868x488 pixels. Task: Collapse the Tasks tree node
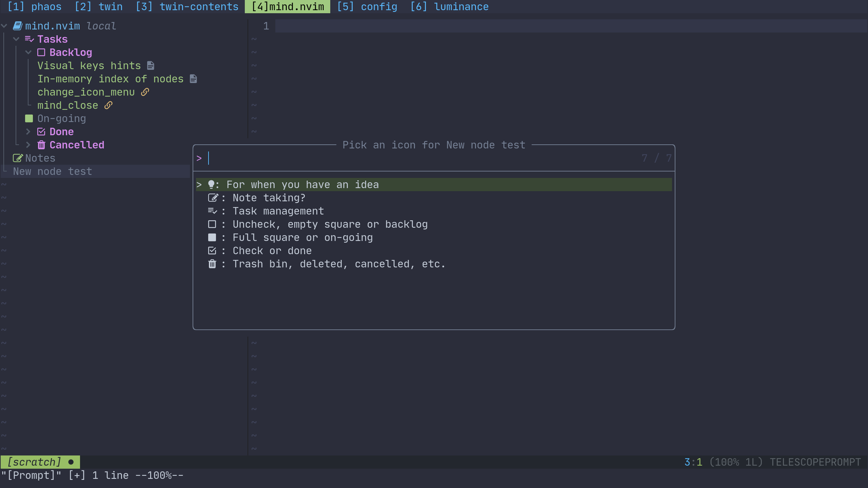pos(16,39)
